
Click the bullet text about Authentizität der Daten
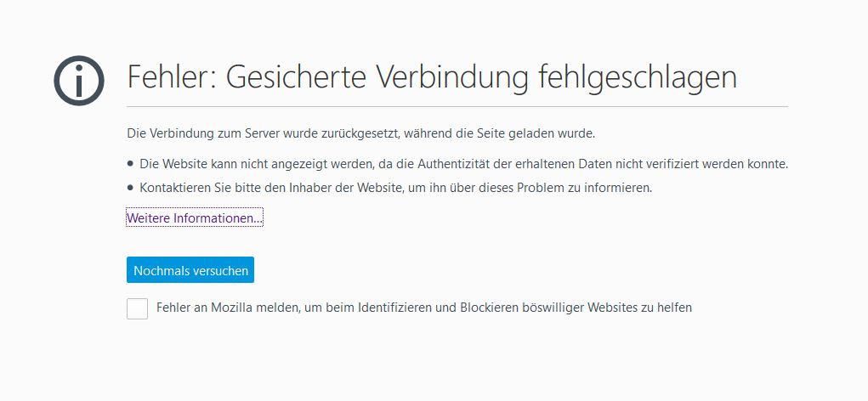click(469, 163)
